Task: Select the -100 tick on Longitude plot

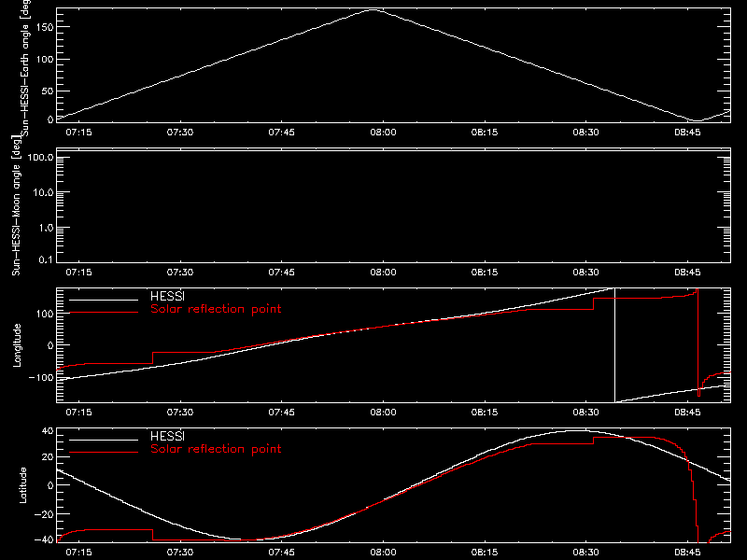Action: pos(41,378)
